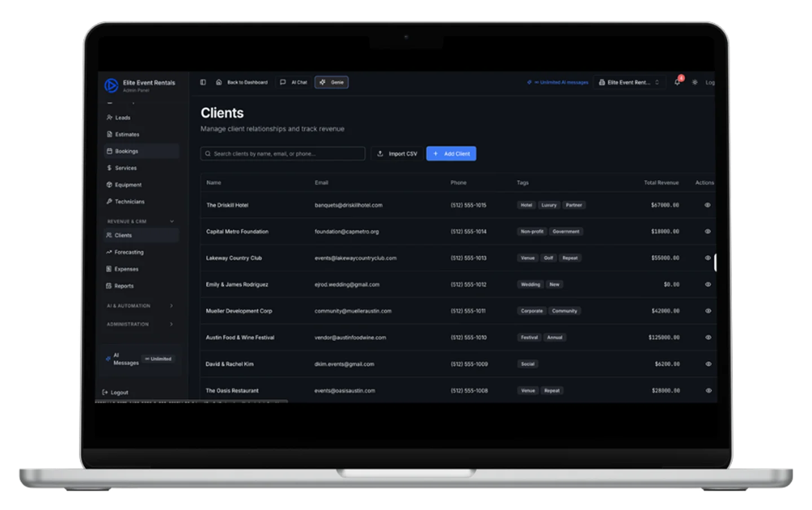Open the notifications bell icon
812x510 pixels.
click(x=677, y=82)
